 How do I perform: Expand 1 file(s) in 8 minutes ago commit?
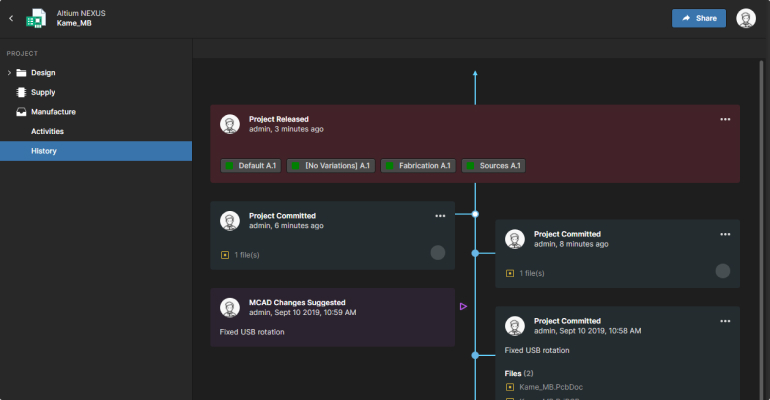pos(532,273)
